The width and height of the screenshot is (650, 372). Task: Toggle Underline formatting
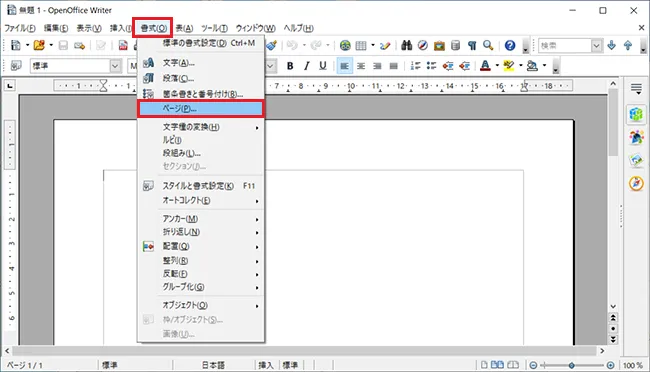coord(323,66)
